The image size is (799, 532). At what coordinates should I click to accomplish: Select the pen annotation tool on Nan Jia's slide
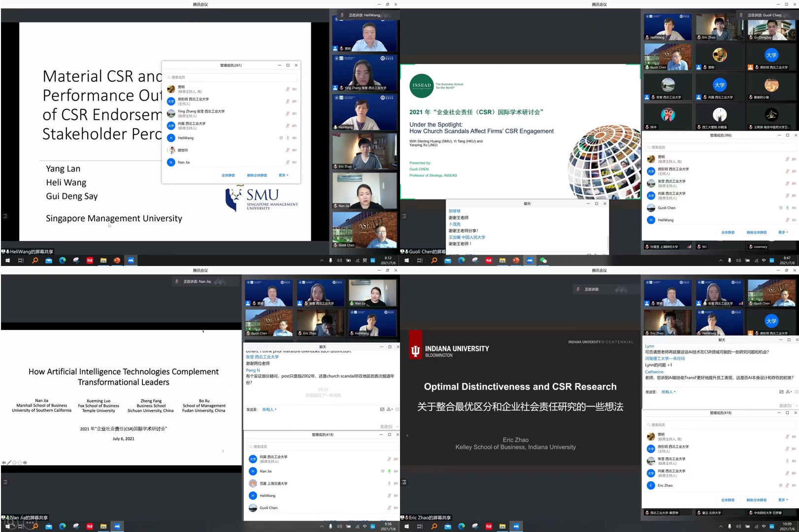coord(9,463)
